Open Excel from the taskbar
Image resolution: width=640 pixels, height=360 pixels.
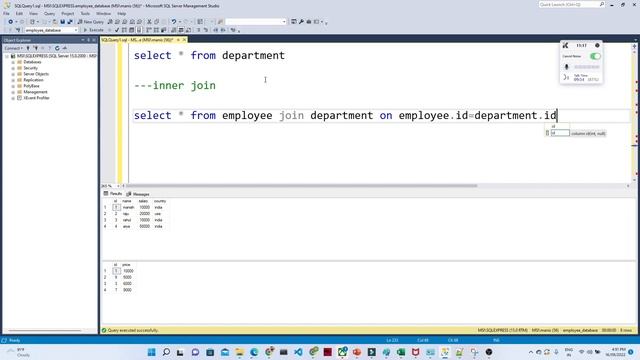[401, 352]
